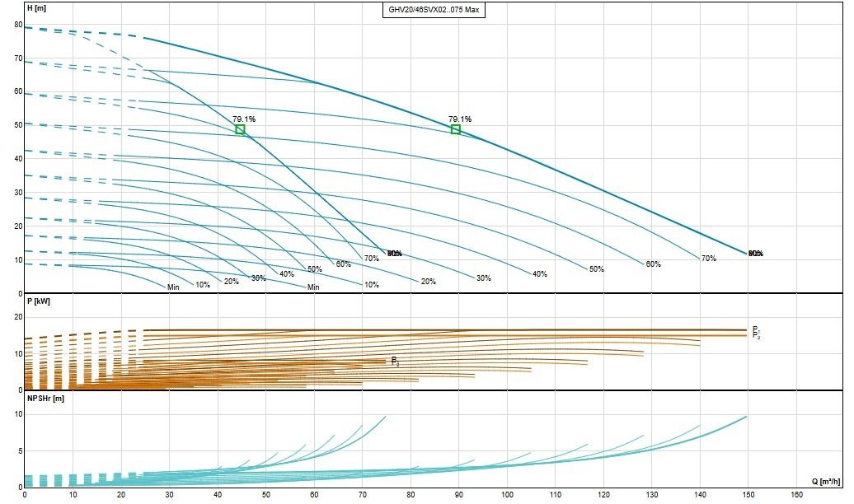Viewport: 854px width, 504px height.
Task: Click the 40% curve label near Q 54
Action: click(287, 274)
